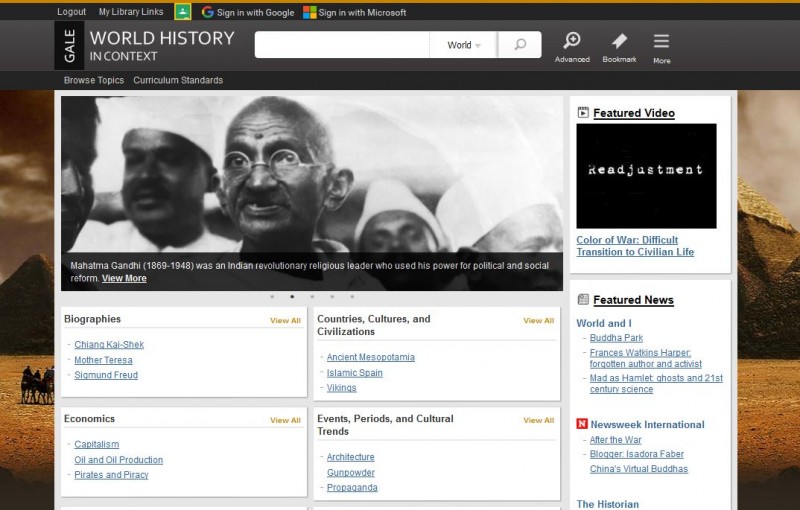The width and height of the screenshot is (800, 510).
Task: Open Curriculum Standards menu
Action: 178,80
